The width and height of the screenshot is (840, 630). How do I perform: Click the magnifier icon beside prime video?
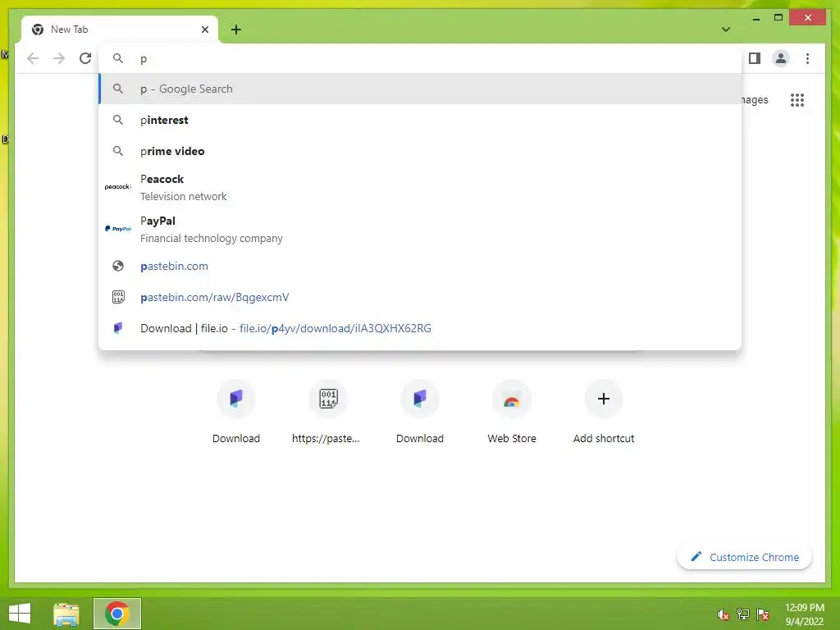coord(118,151)
